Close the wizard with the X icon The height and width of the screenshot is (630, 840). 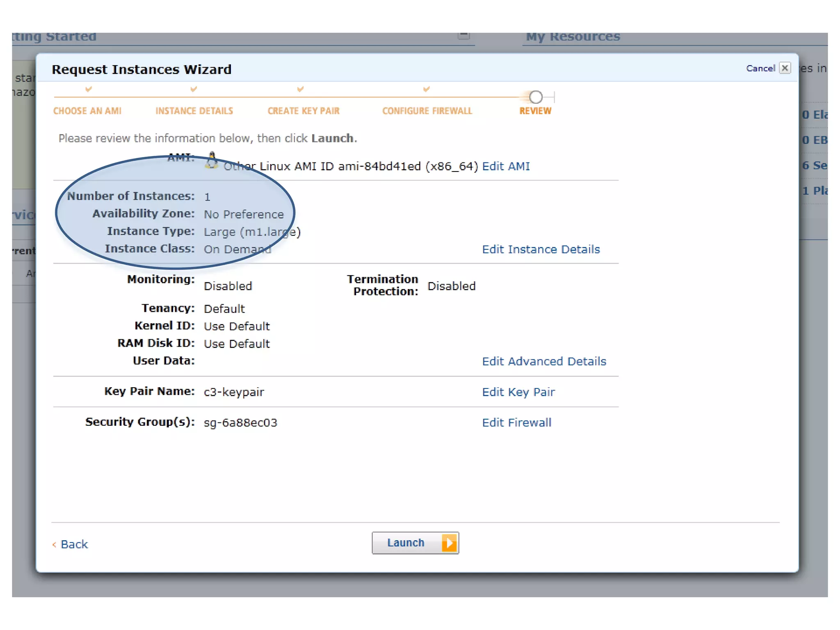pos(785,68)
